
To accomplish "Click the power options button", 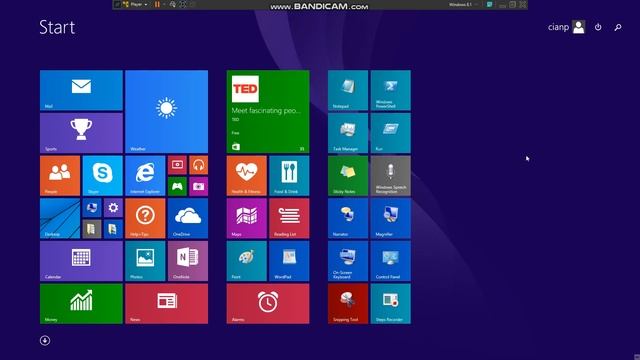I will click(598, 27).
